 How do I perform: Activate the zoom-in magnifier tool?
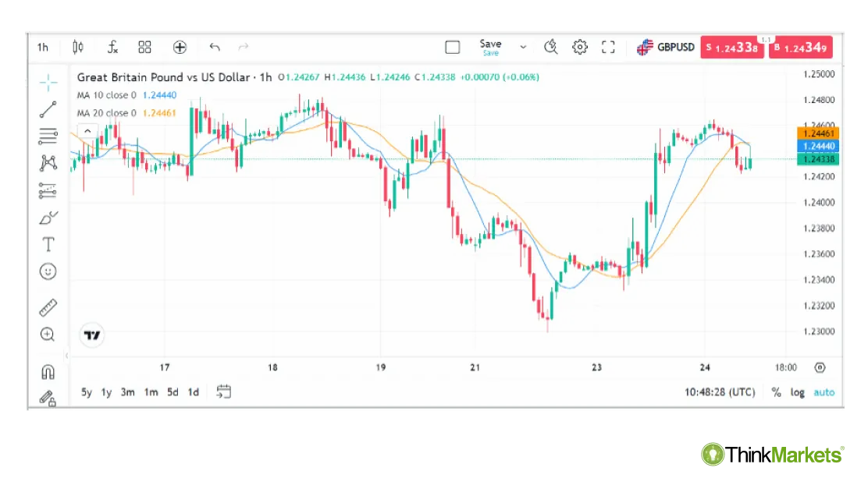[48, 334]
